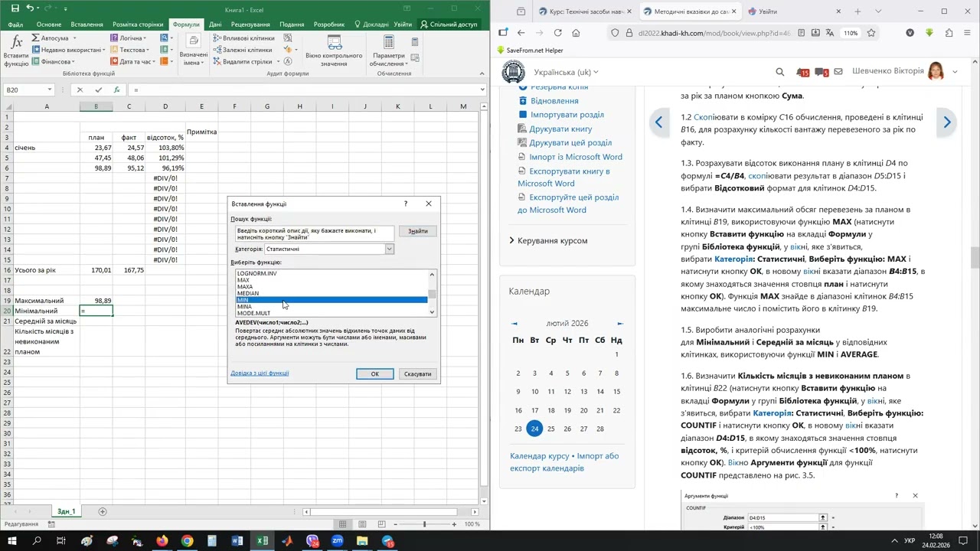The height and width of the screenshot is (551, 980).
Task: Open Firefox from the Windows taskbar
Action: coord(162,541)
